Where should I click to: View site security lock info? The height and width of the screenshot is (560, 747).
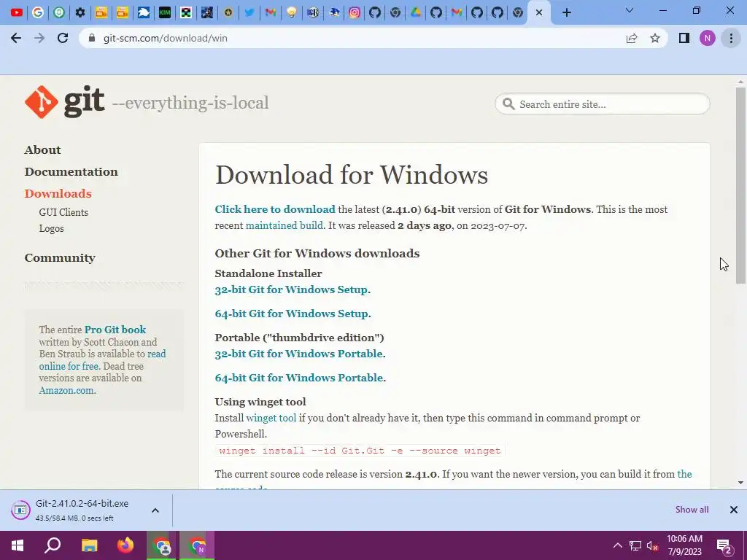coord(92,38)
